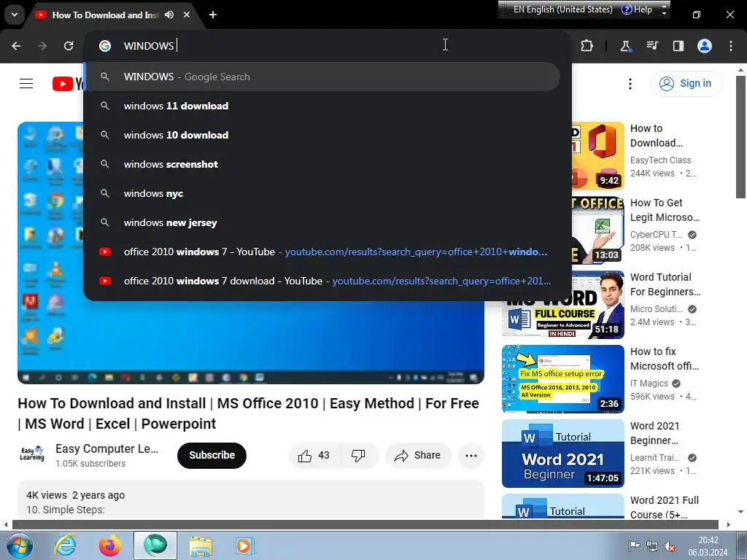
Task: Open Easy Computer Le... channel name
Action: pos(107,448)
